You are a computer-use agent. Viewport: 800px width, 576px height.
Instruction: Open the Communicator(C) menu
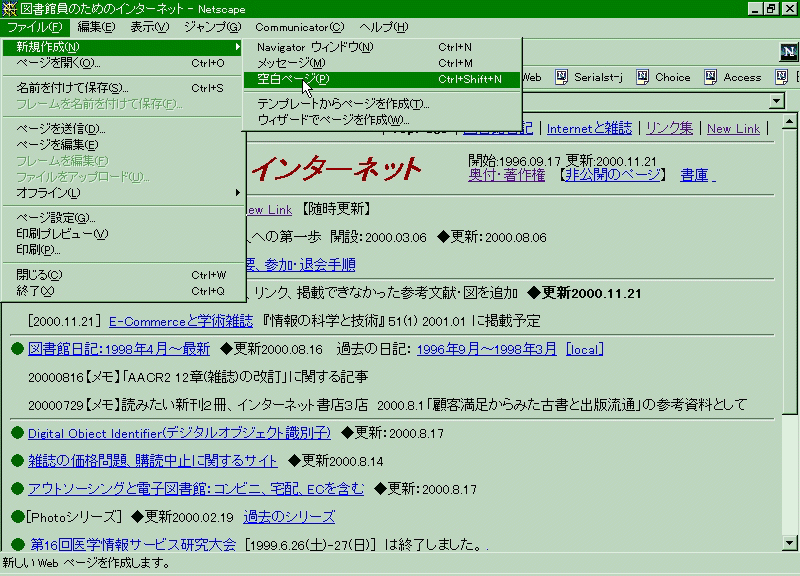(299, 27)
